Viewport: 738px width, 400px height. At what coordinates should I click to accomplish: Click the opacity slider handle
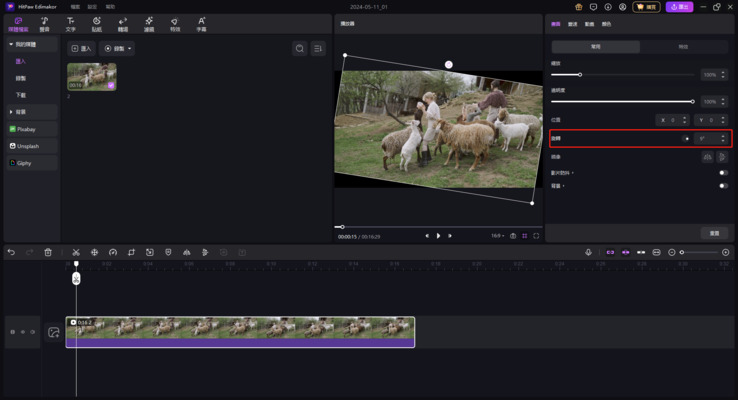pyautogui.click(x=692, y=102)
